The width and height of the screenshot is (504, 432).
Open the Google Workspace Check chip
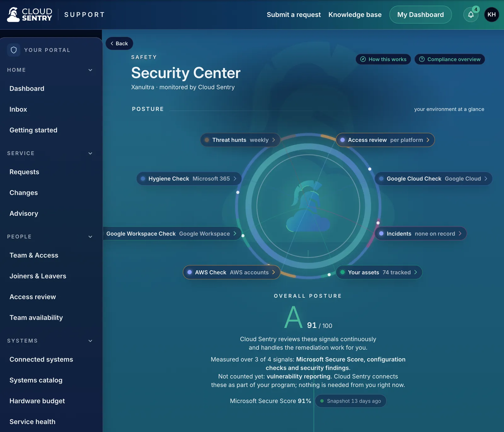pyautogui.click(x=172, y=233)
